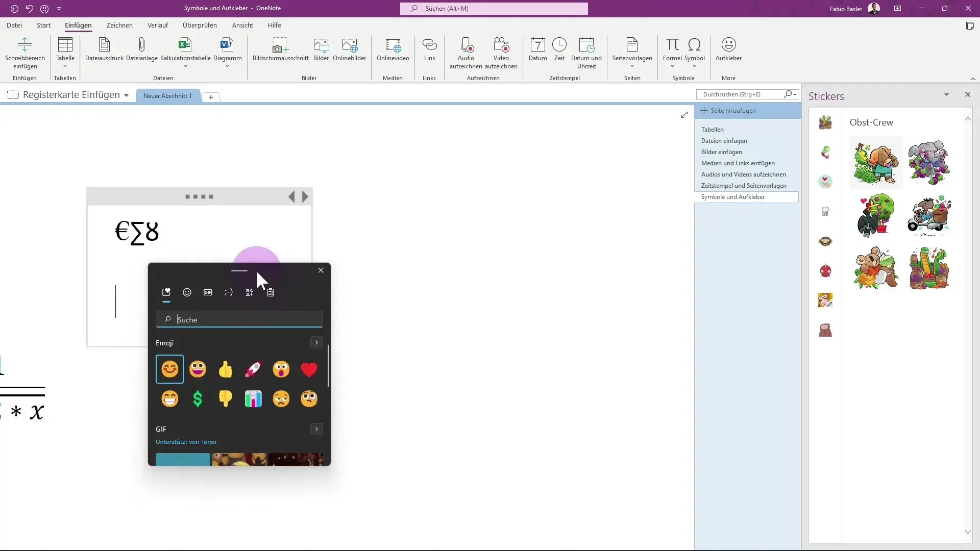Open Stickers pane options dropdown
This screenshot has height=551, width=980.
click(x=946, y=94)
